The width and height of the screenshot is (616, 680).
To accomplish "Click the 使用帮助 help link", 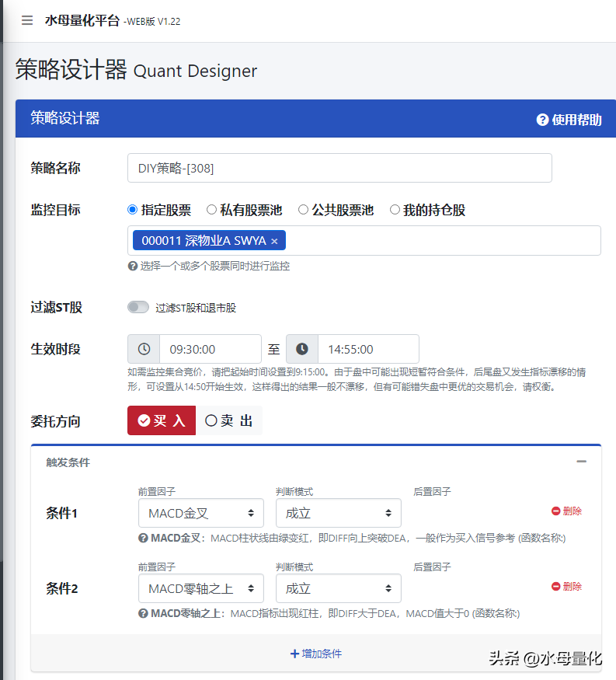I will 569,120.
